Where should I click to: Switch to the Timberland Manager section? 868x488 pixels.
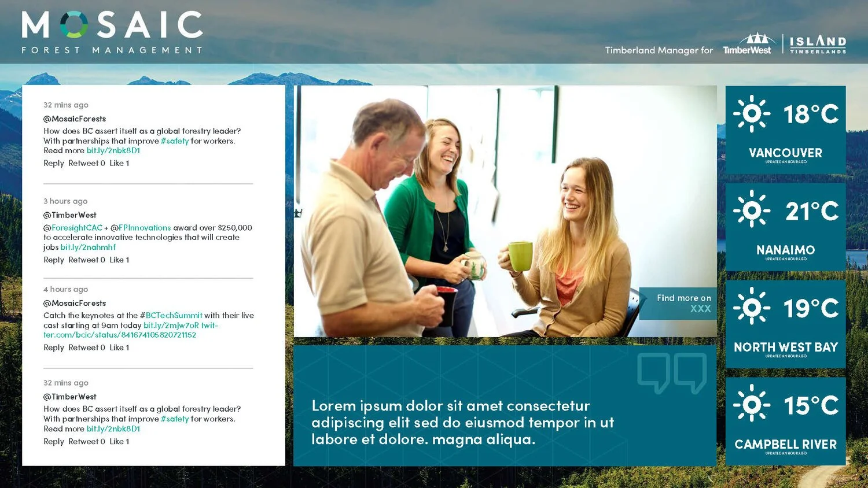(x=659, y=50)
